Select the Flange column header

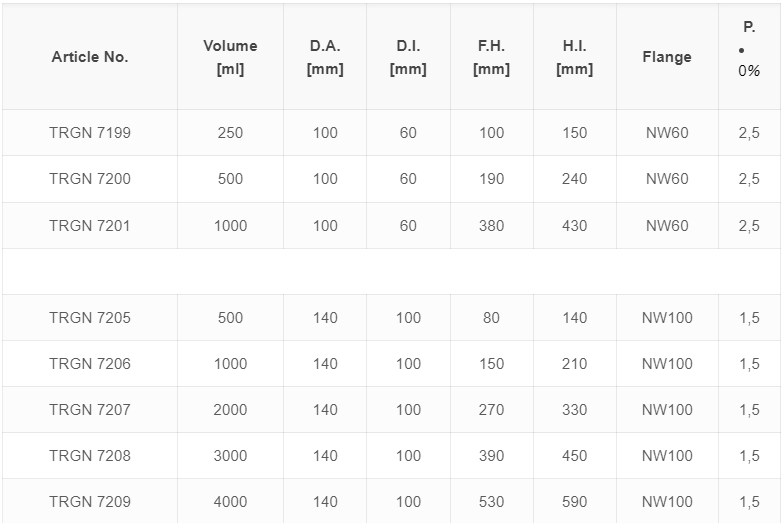[x=667, y=57]
